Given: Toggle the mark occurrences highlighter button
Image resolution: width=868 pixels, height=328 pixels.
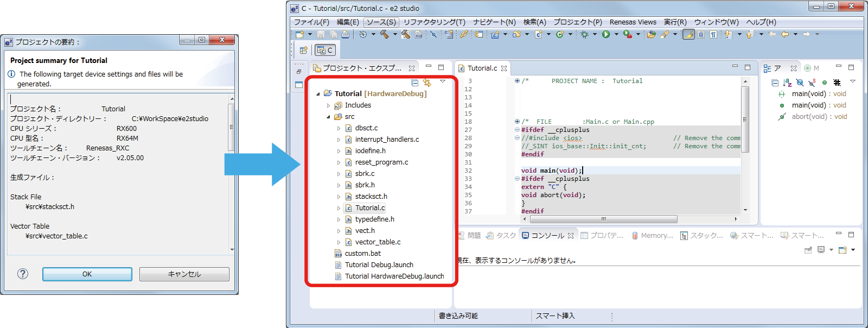Looking at the screenshot, I should pos(688,34).
